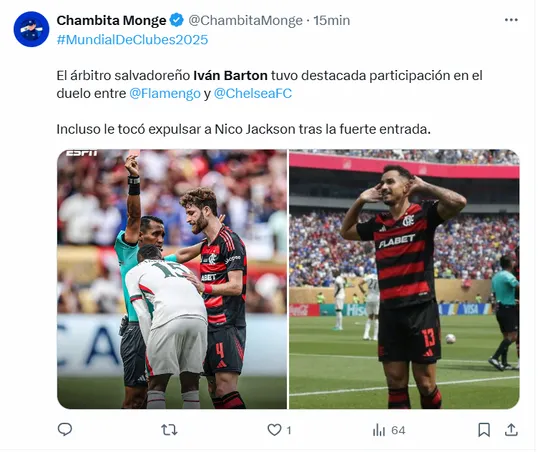
Task: Click the @ChambitaMonge handle
Action: click(246, 20)
